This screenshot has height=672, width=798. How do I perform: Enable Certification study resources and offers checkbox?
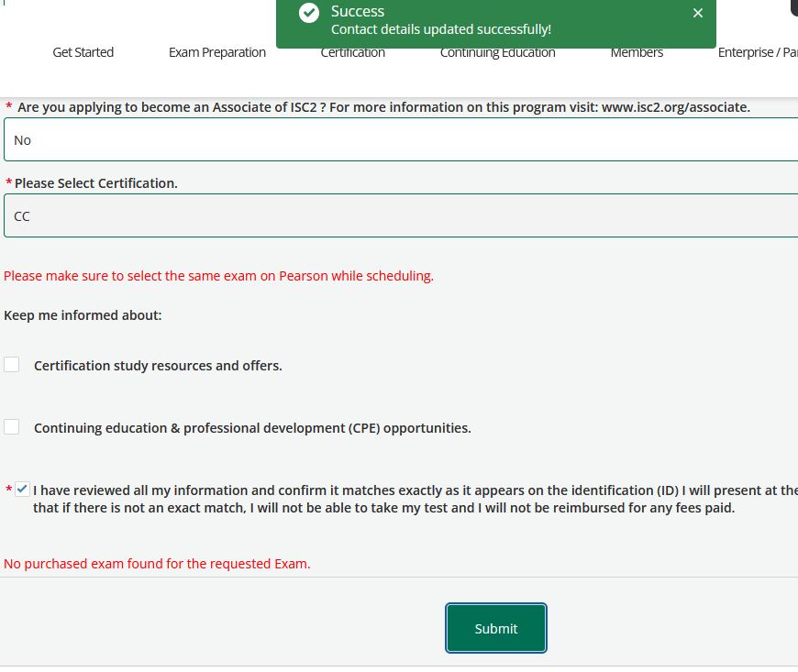12,365
